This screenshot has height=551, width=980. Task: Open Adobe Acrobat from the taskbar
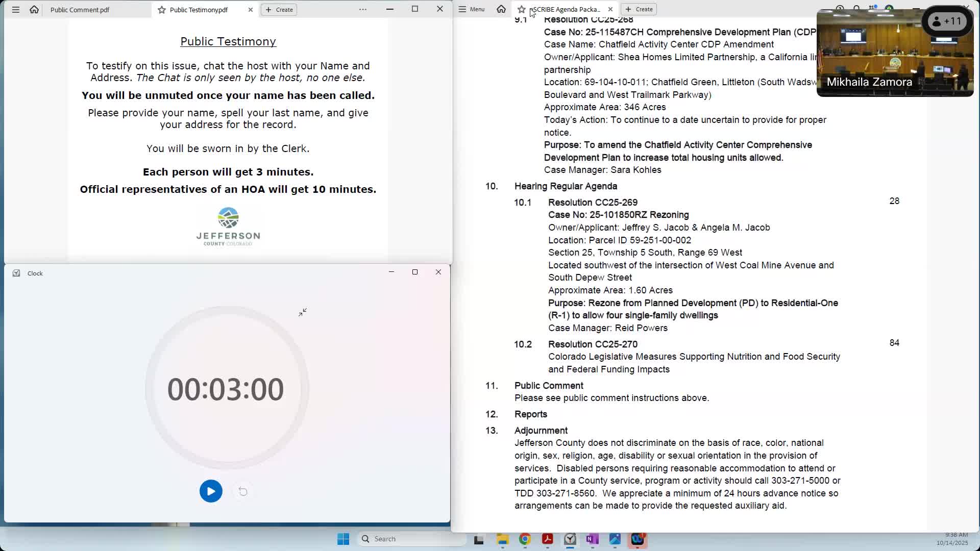tap(548, 539)
